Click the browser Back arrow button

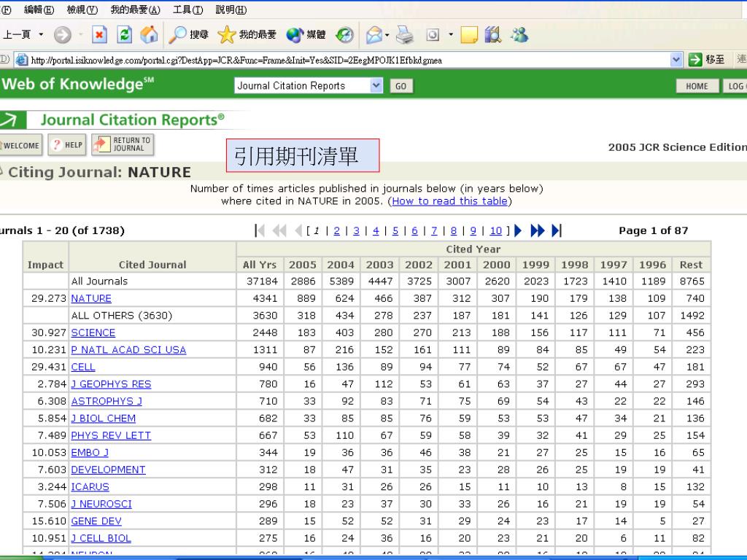(x=18, y=34)
